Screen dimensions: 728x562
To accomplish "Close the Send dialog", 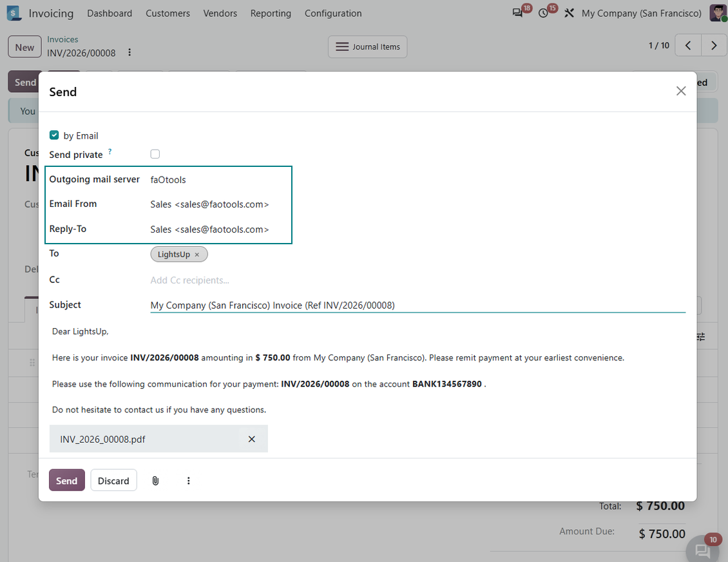I will pos(680,91).
